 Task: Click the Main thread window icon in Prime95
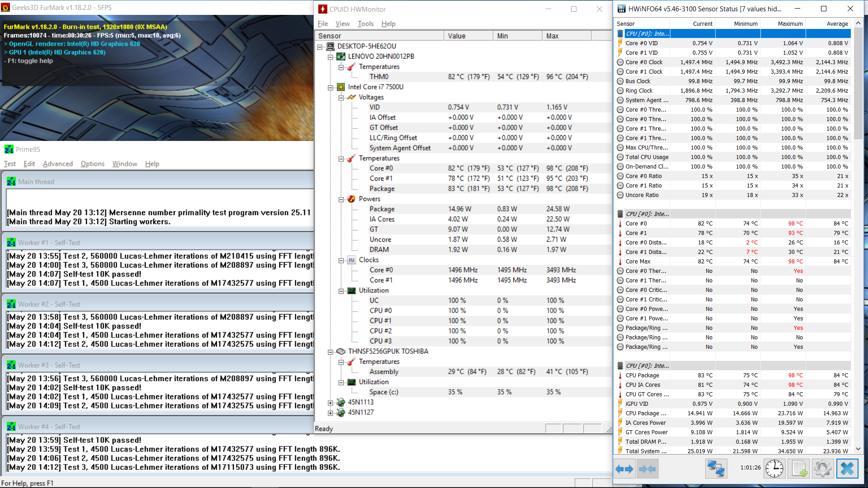pyautogui.click(x=11, y=182)
